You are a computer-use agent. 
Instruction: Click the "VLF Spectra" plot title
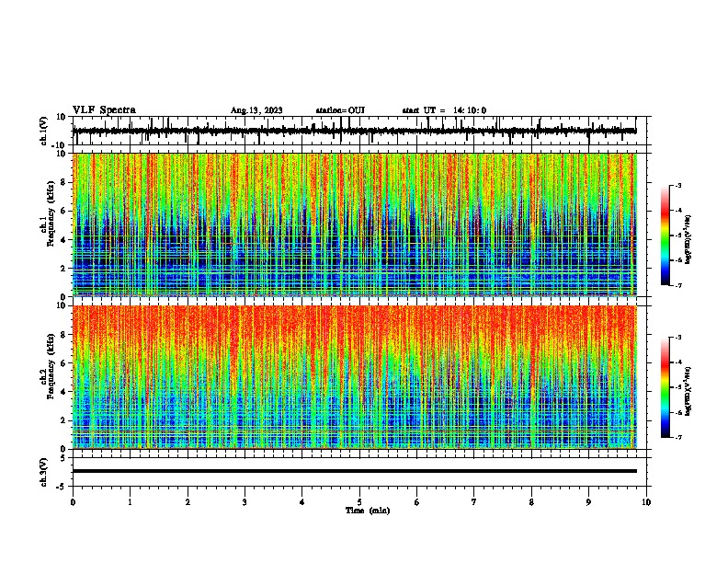pos(104,110)
